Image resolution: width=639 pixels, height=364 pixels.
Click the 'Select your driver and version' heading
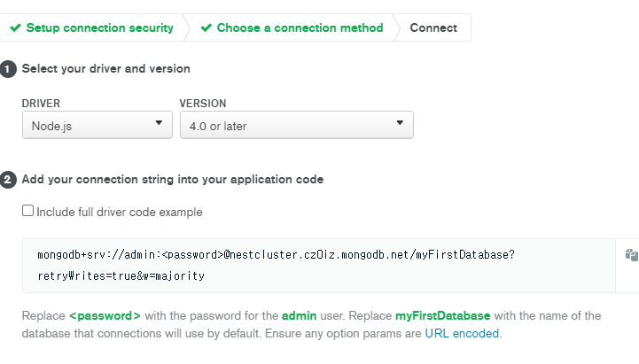click(105, 69)
